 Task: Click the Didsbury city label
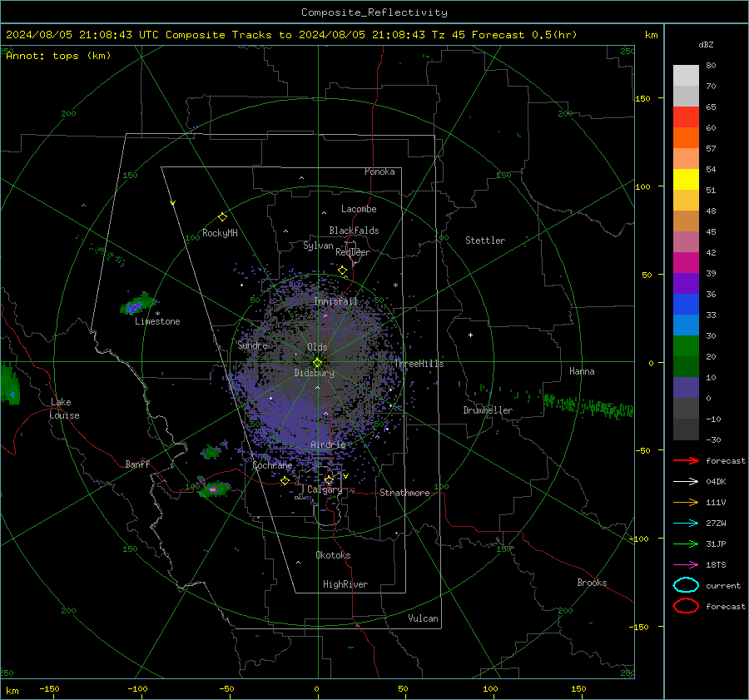(314, 373)
